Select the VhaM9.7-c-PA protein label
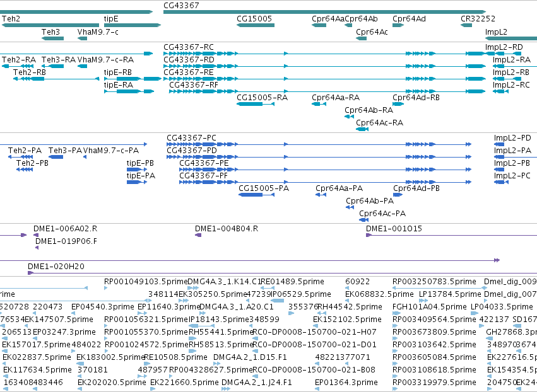Image resolution: width=537 pixels, height=392 pixels. 111,151
